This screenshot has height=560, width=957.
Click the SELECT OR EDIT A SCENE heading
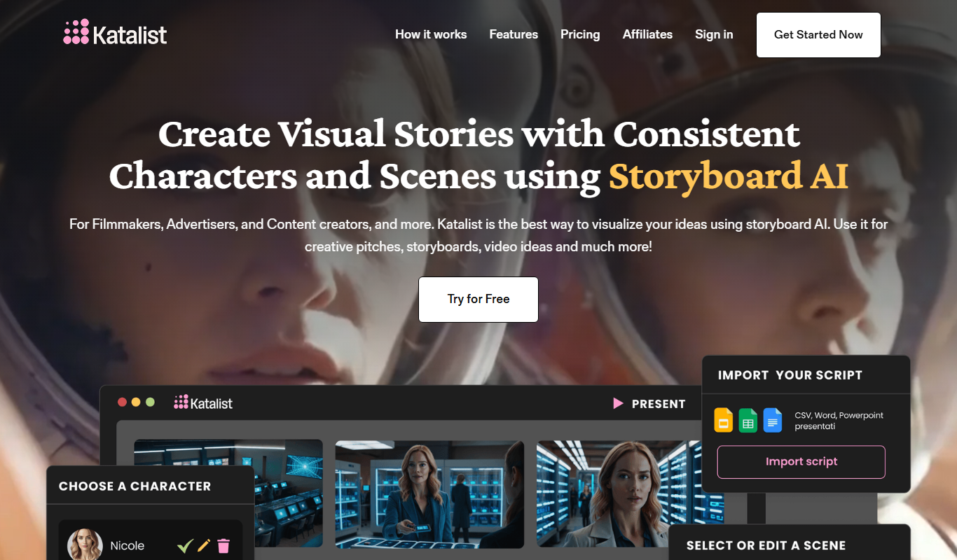(x=766, y=546)
